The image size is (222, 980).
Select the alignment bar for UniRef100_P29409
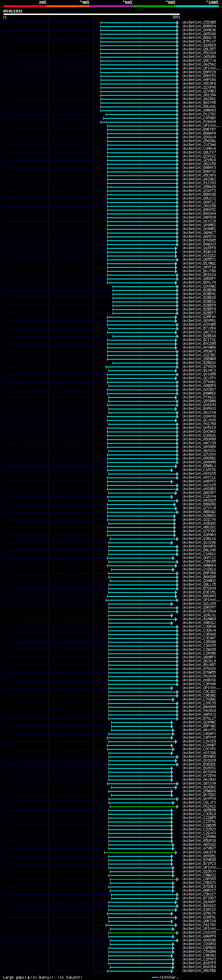click(139, 122)
